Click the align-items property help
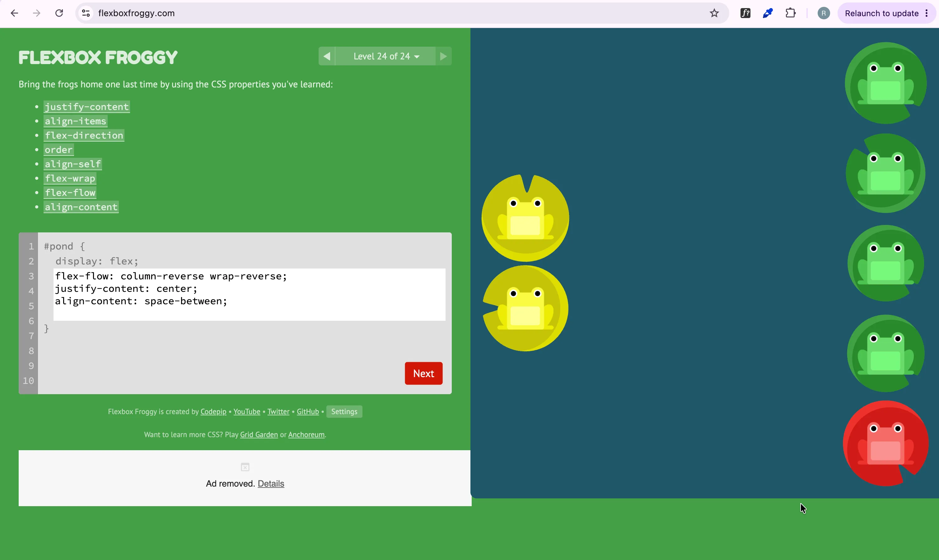939x560 pixels. 76,121
